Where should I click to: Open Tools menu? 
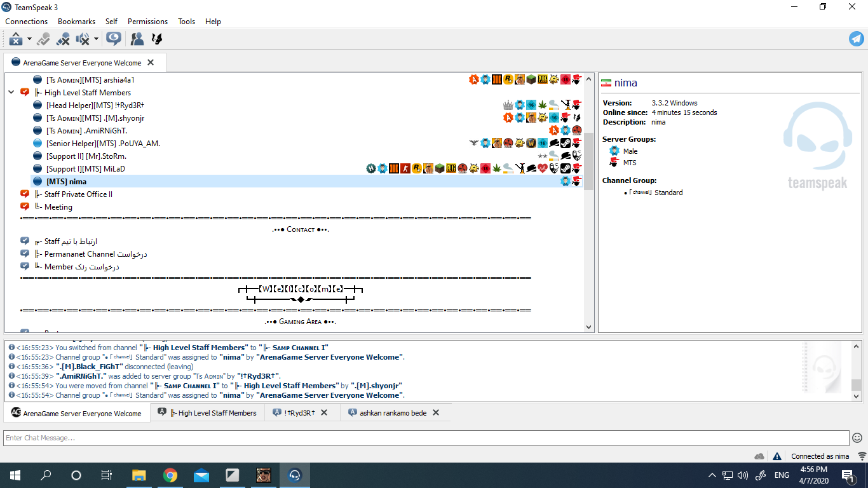click(186, 22)
